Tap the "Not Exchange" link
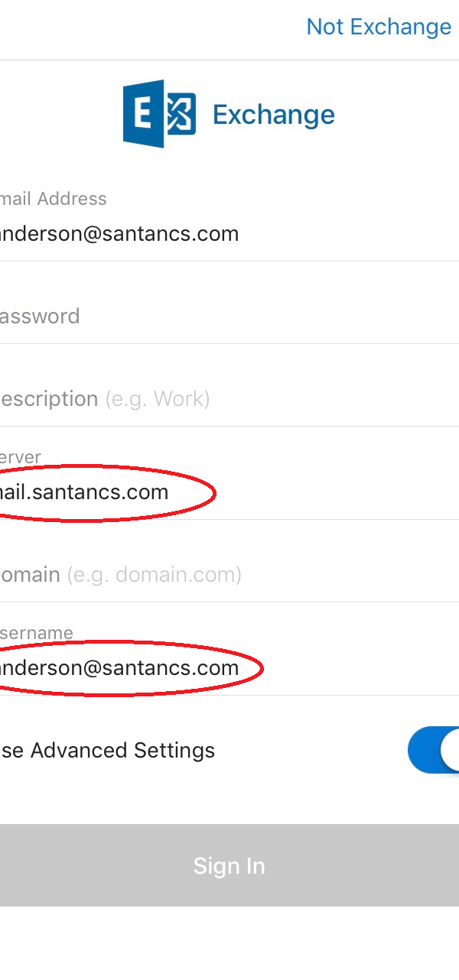The image size is (459, 980). [x=379, y=27]
